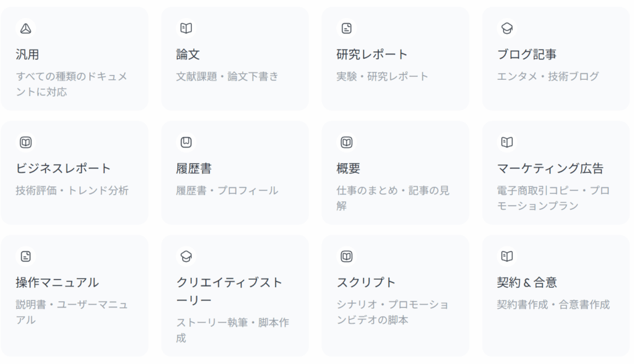634x364 pixels.
Task: Choose the スクリプト template title
Action: tap(366, 282)
